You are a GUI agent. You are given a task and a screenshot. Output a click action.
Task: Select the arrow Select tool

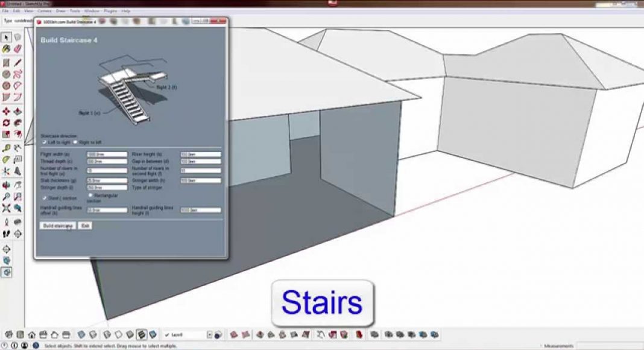[x=7, y=37]
